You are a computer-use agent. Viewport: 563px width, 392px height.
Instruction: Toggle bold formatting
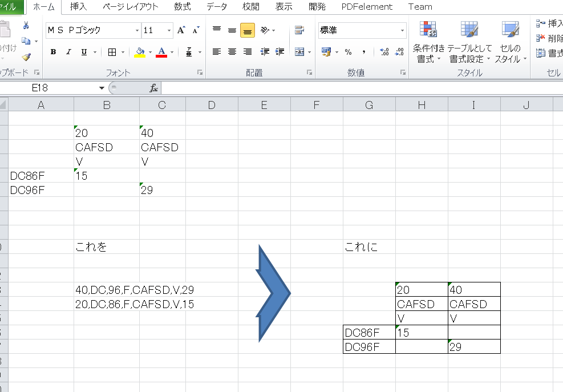53,52
